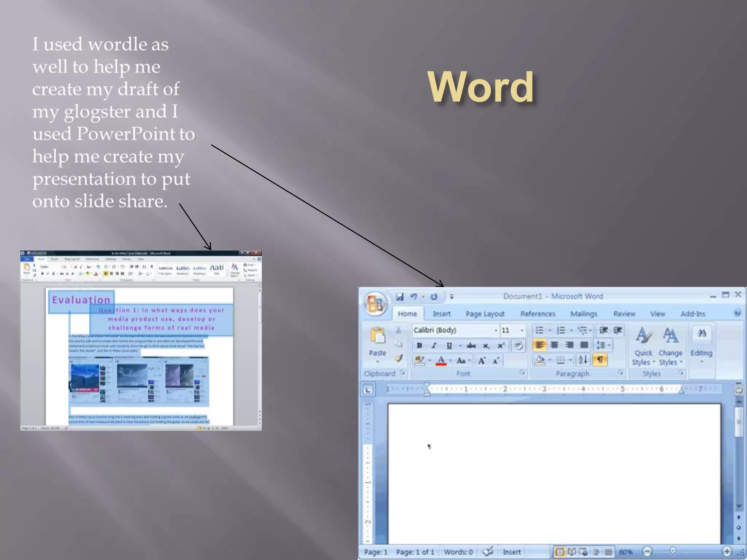Toggle Bold formatting on

tap(419, 346)
